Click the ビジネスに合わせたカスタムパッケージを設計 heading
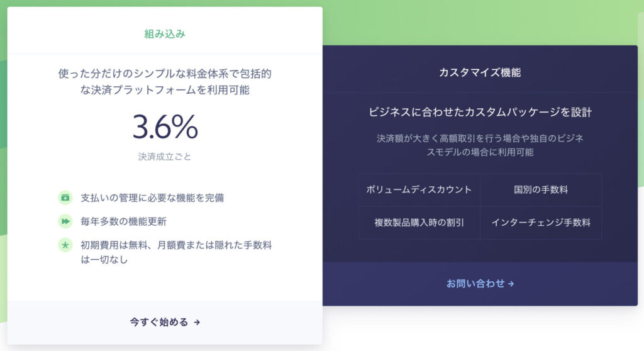The width and height of the screenshot is (644, 351). click(x=480, y=112)
